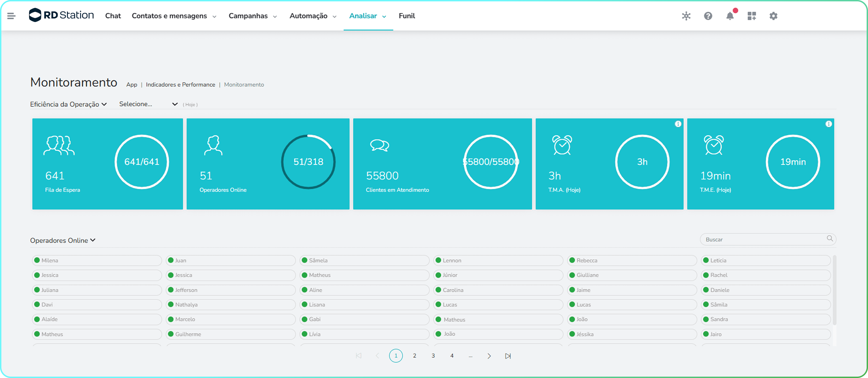
Task: Open the apps grid icon
Action: click(752, 16)
